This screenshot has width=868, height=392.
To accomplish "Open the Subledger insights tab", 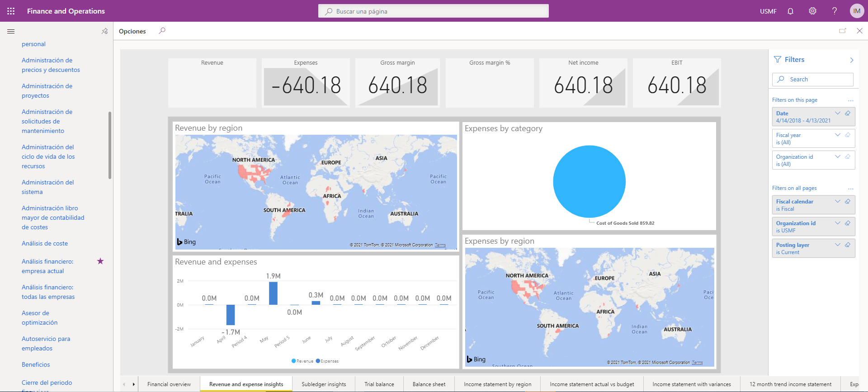I will [x=324, y=384].
